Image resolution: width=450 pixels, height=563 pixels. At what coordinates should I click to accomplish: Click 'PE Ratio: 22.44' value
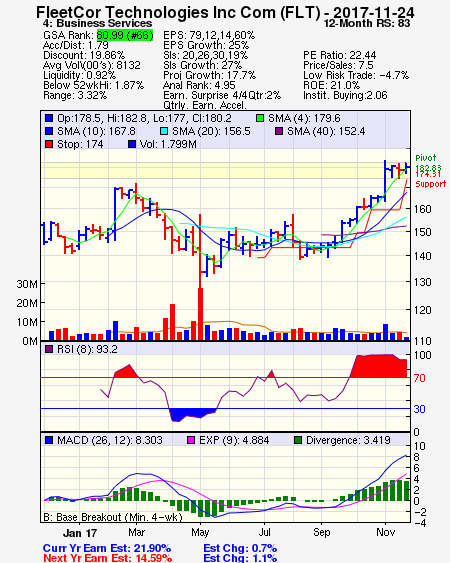pyautogui.click(x=340, y=55)
